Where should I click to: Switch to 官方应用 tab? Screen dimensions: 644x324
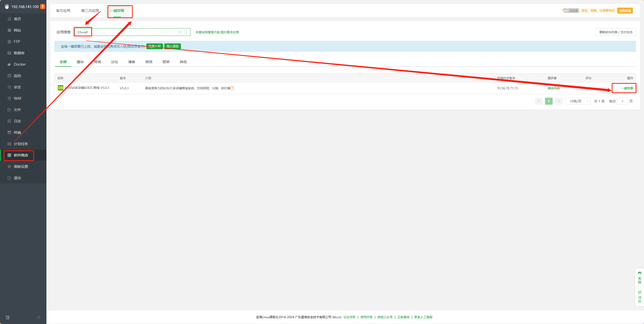[63, 11]
